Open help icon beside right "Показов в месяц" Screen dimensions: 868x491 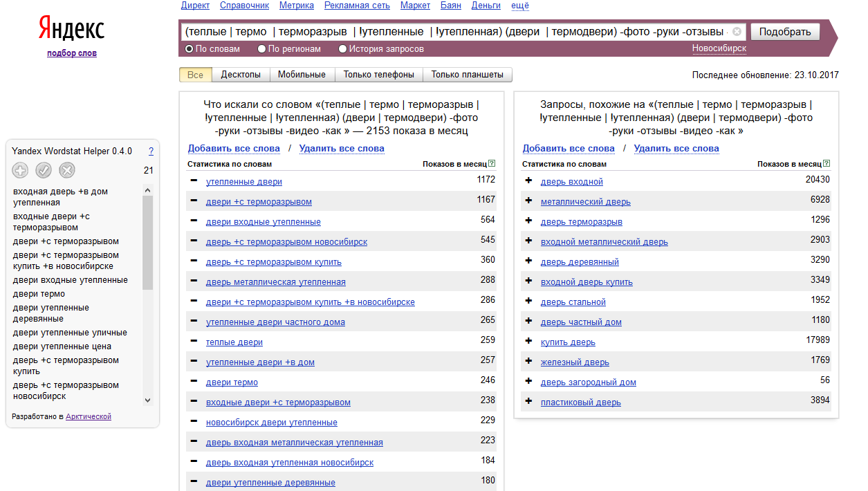pos(827,164)
